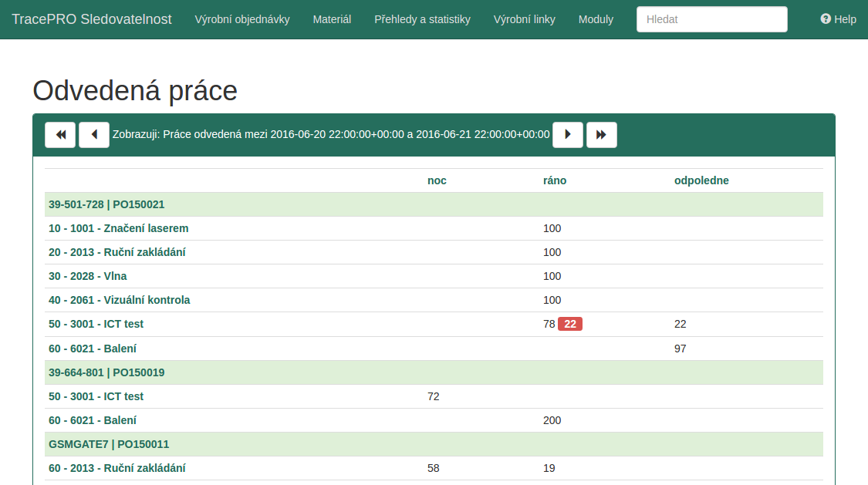Open order GSMGATE7 | PO150011
868x485 pixels.
click(x=109, y=445)
